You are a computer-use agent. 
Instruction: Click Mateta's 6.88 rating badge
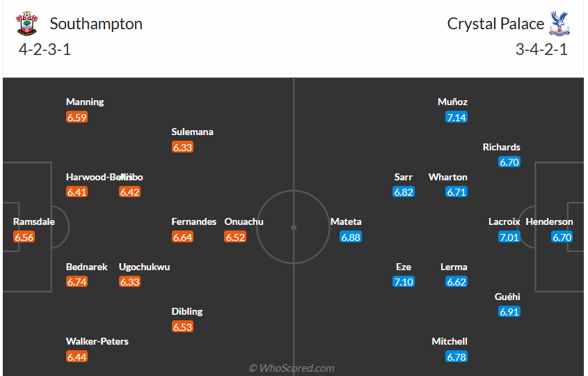(351, 237)
